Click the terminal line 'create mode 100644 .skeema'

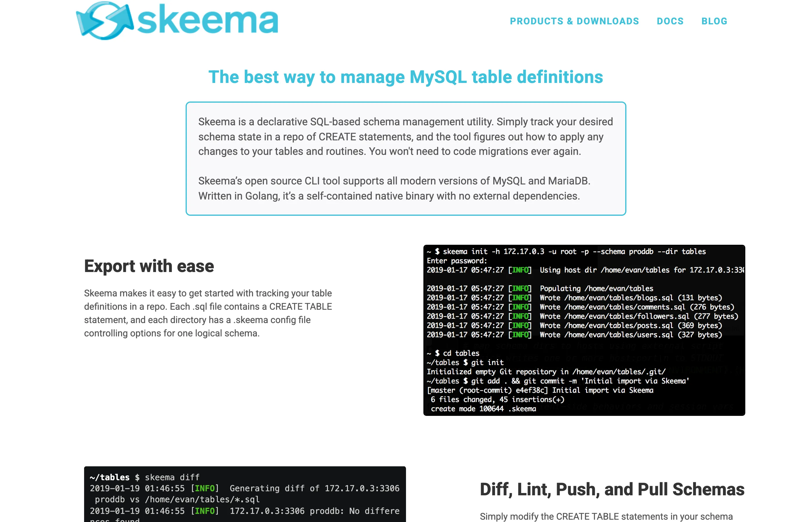pos(483,409)
